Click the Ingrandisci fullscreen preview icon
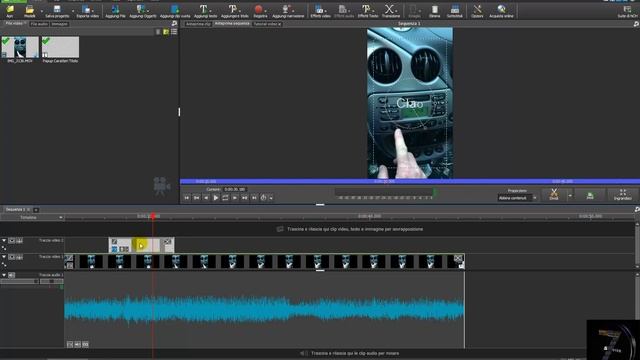 pyautogui.click(x=622, y=194)
